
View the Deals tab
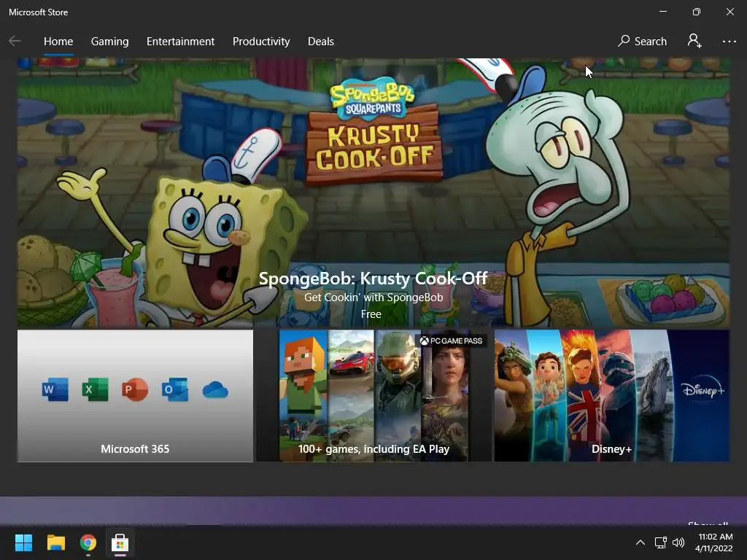[x=321, y=42]
